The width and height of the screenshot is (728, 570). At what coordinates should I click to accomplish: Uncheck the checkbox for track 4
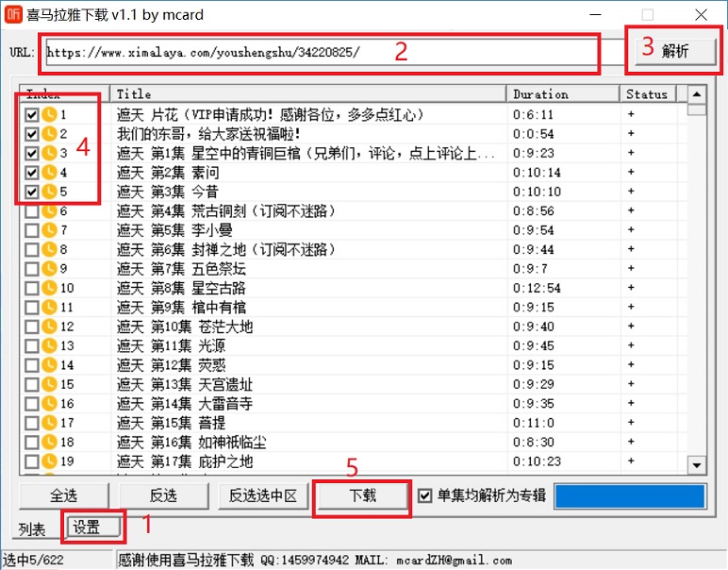(31, 173)
